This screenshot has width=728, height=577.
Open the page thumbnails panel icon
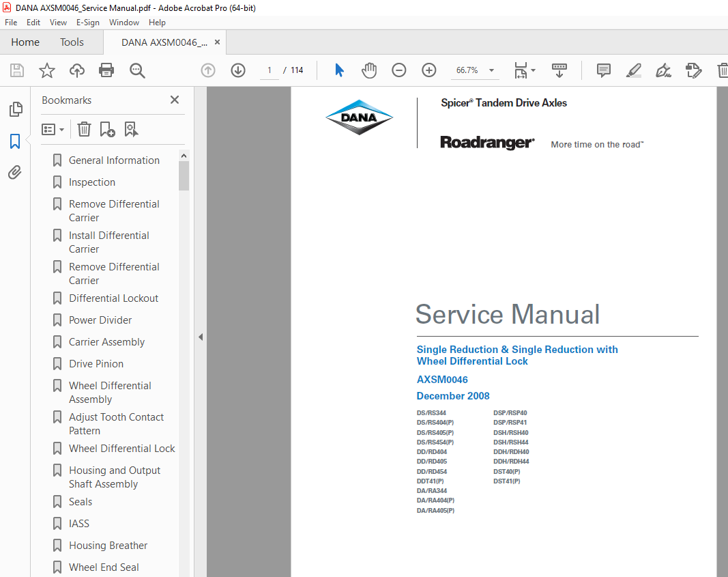tap(15, 109)
